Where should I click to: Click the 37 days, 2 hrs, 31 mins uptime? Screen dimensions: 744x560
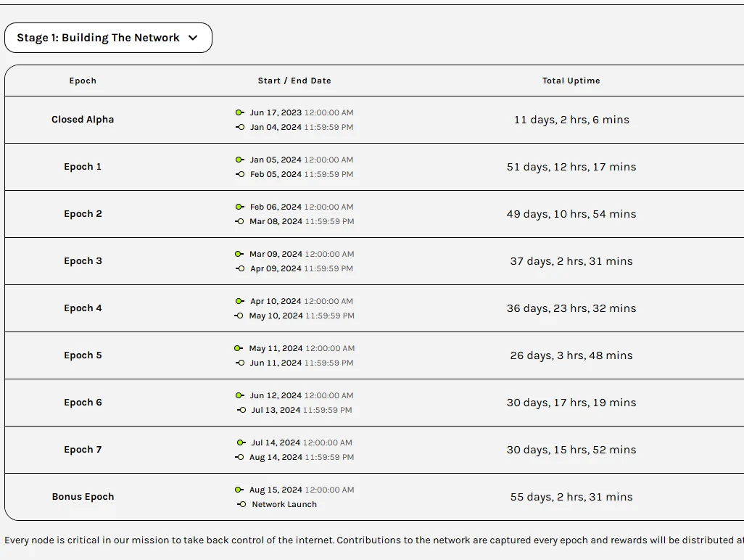pyautogui.click(x=571, y=261)
